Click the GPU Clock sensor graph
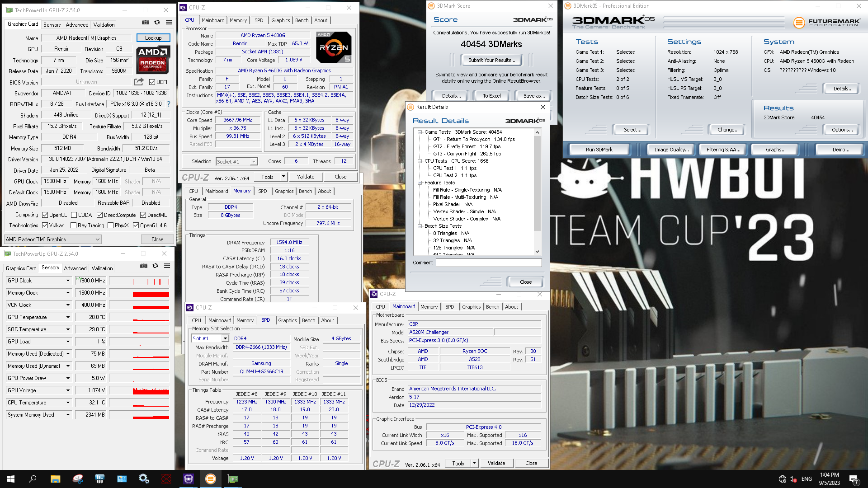Screen dimensions: 868x488 click(140, 281)
